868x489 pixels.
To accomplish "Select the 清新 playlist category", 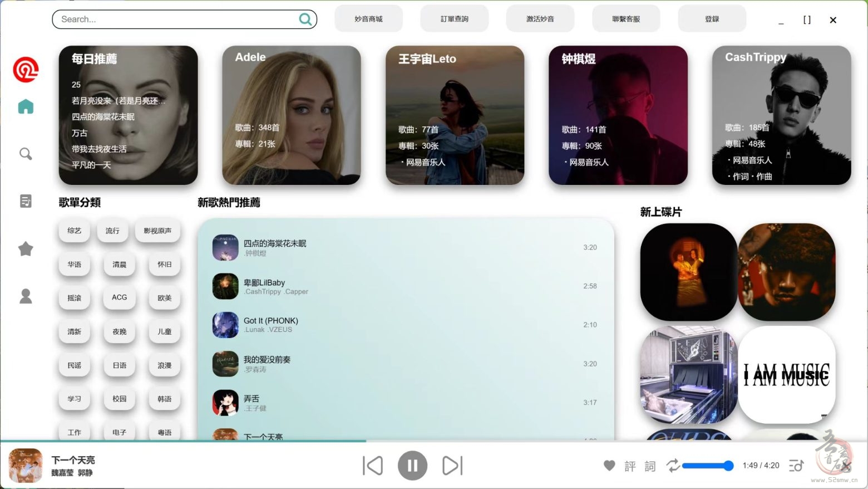I will click(x=74, y=332).
